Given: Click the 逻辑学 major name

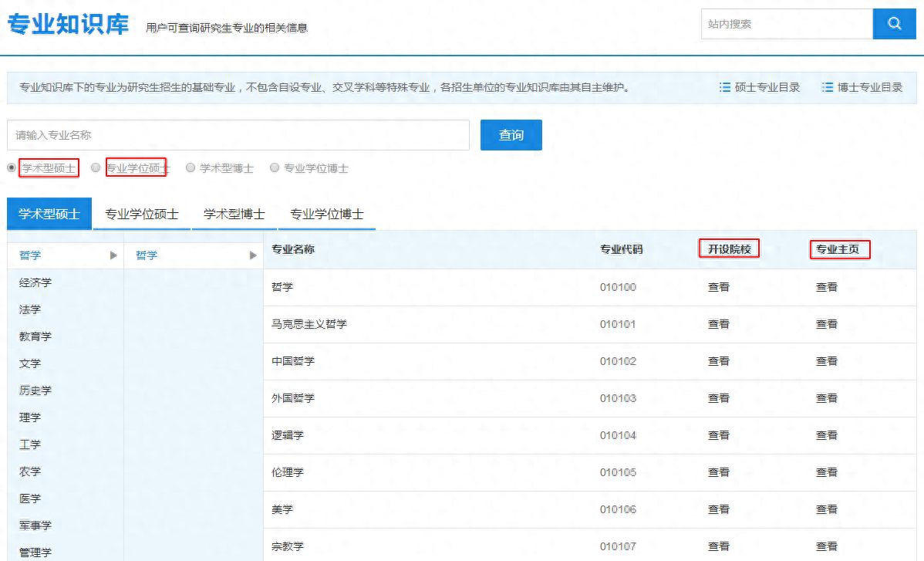Looking at the screenshot, I should click(288, 435).
